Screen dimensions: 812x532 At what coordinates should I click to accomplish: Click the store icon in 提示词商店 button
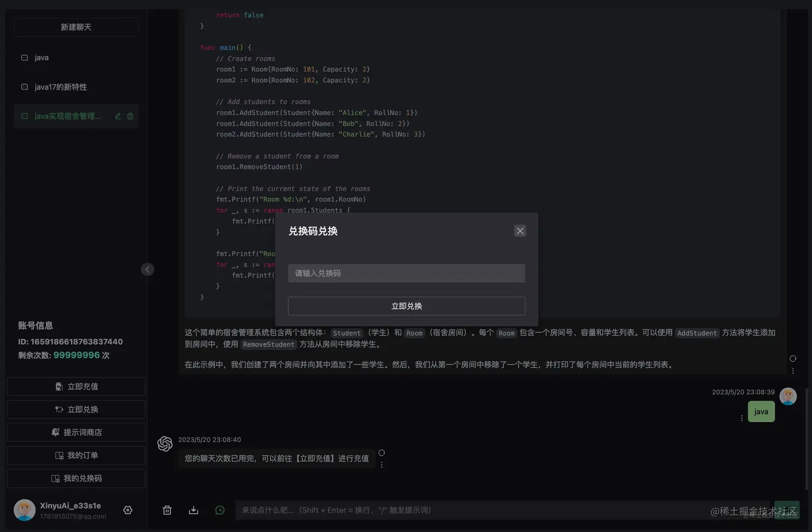click(55, 432)
